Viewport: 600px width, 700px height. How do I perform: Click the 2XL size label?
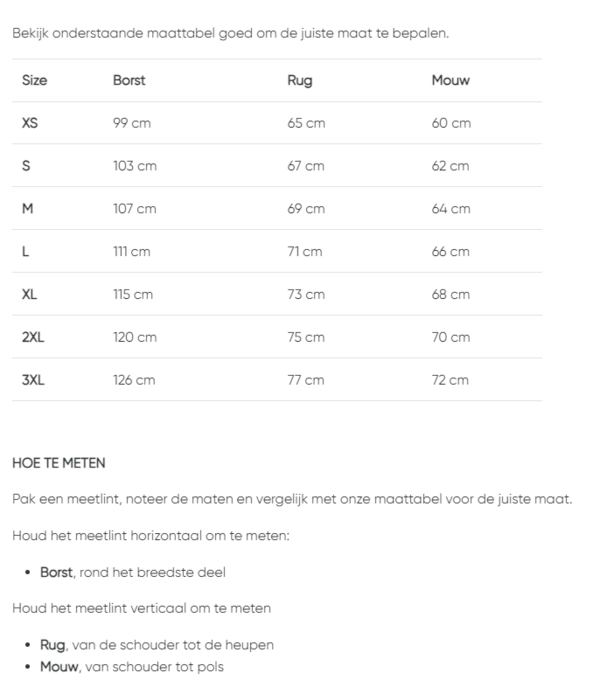[33, 337]
